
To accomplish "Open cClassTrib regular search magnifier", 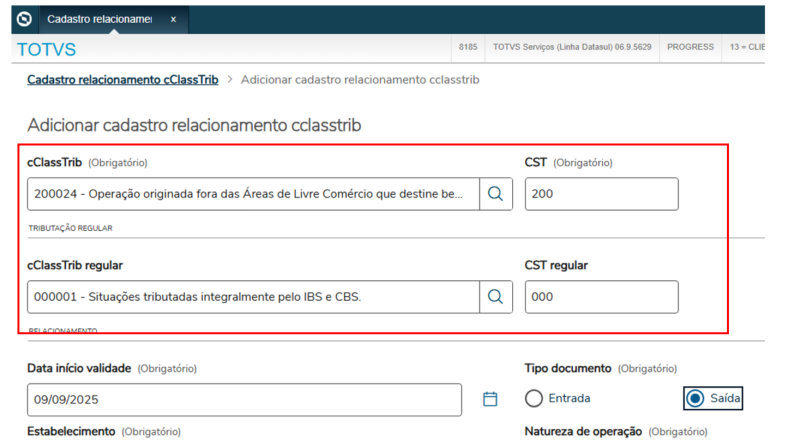I will (x=495, y=297).
